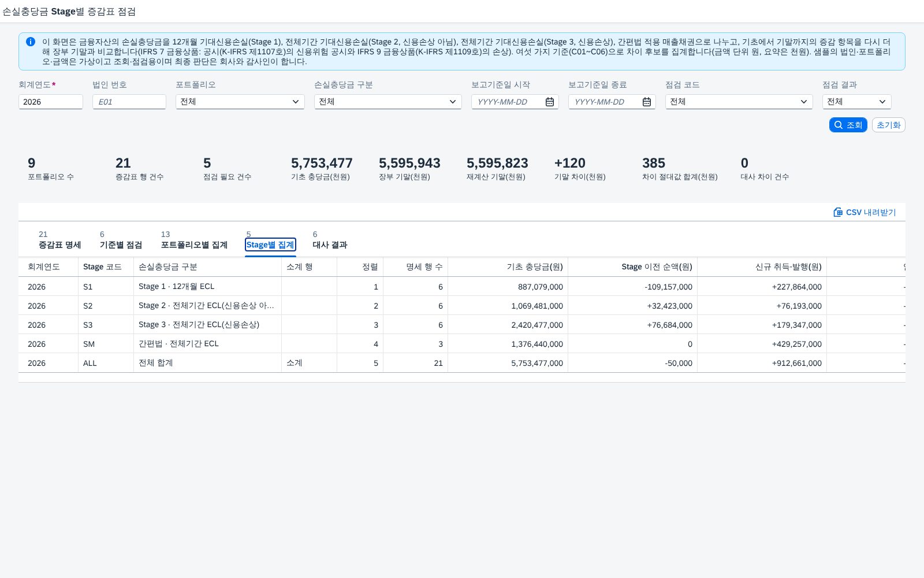Select the S3 Stage 3 table row

pos(462,325)
